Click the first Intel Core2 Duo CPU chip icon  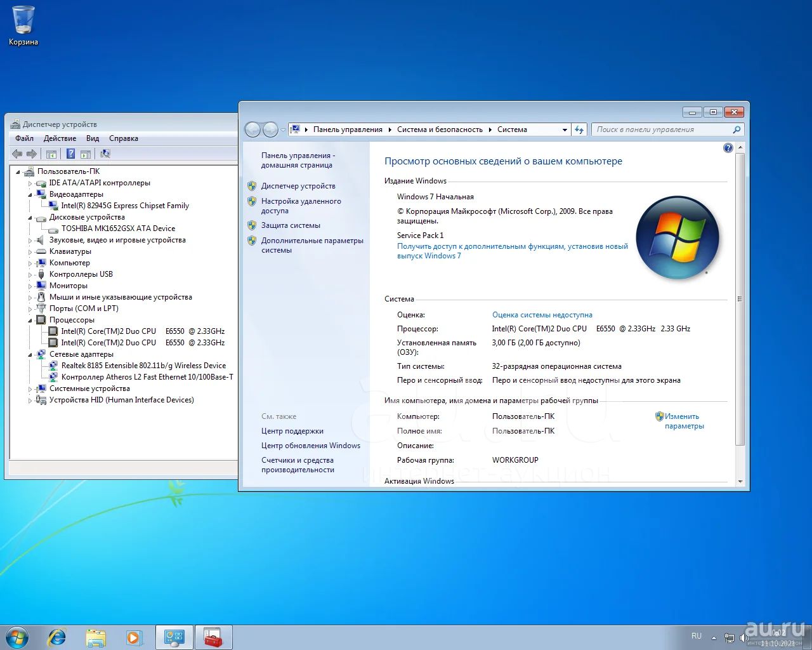[x=54, y=331]
